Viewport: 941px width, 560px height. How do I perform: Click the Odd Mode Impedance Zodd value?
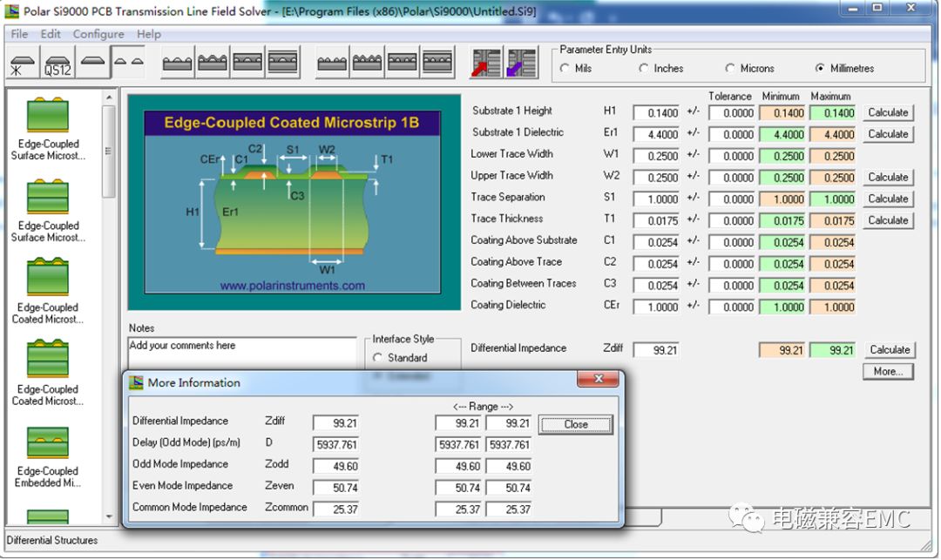(335, 466)
